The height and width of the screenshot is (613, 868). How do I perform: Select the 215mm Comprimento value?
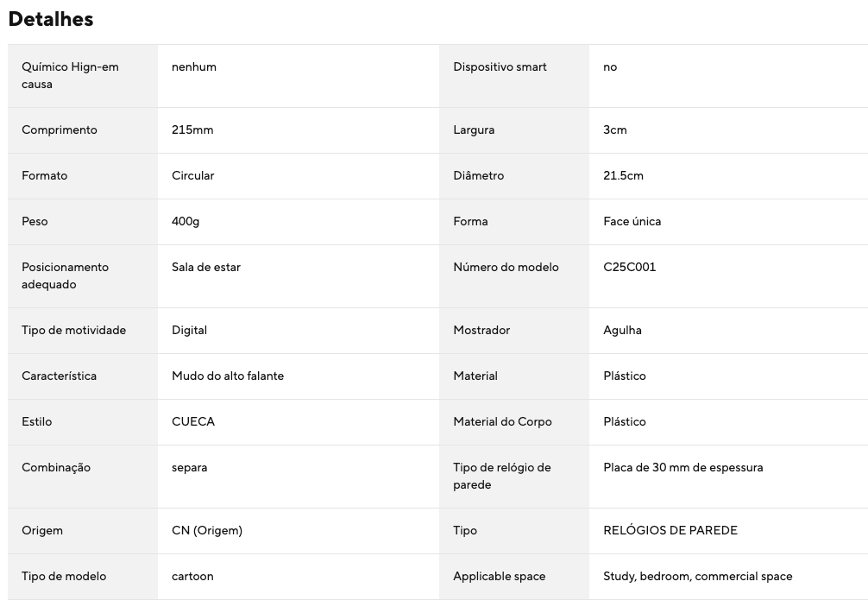pyautogui.click(x=192, y=130)
